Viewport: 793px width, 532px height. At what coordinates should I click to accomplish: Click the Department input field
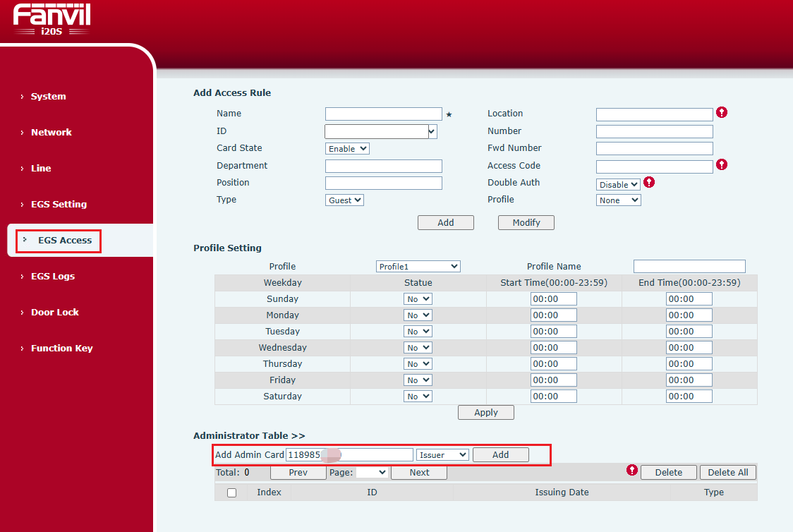383,166
